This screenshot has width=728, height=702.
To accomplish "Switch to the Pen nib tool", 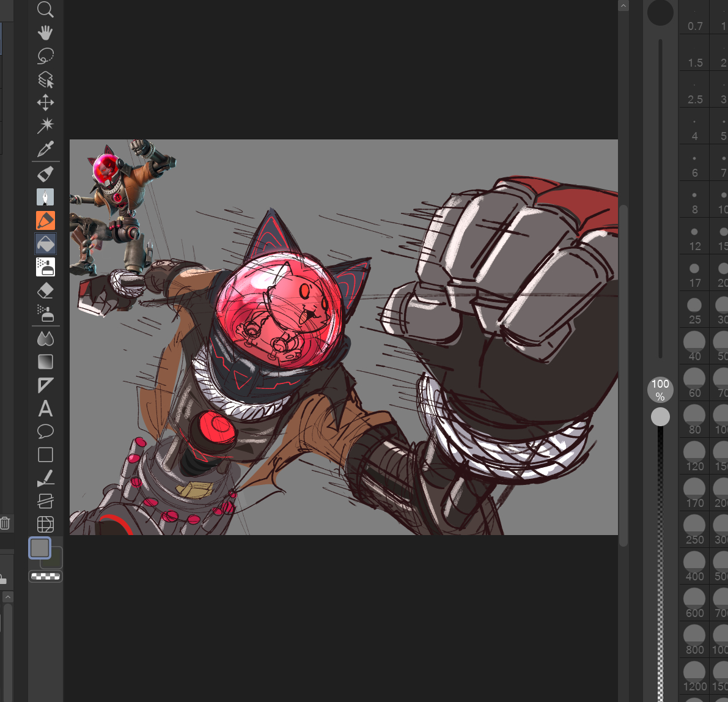I will coord(45,197).
